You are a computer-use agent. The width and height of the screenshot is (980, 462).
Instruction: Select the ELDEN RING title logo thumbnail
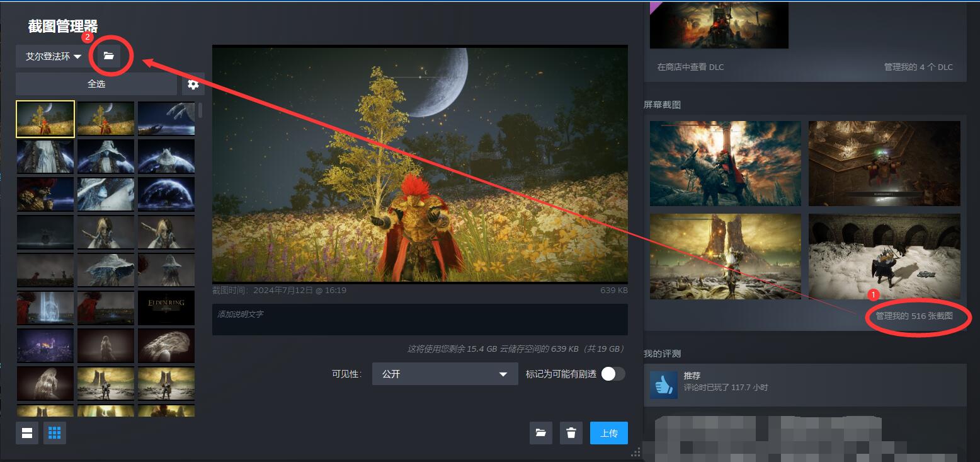click(166, 307)
